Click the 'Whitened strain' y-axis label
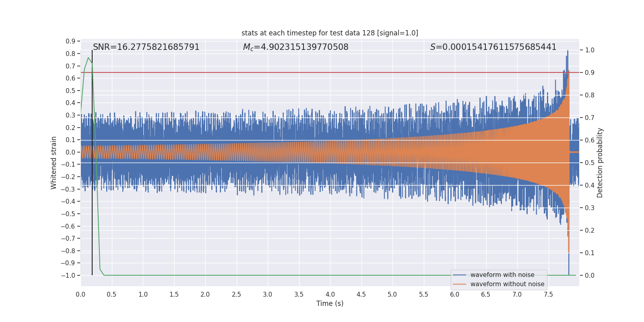The image size is (644, 322). [x=54, y=163]
